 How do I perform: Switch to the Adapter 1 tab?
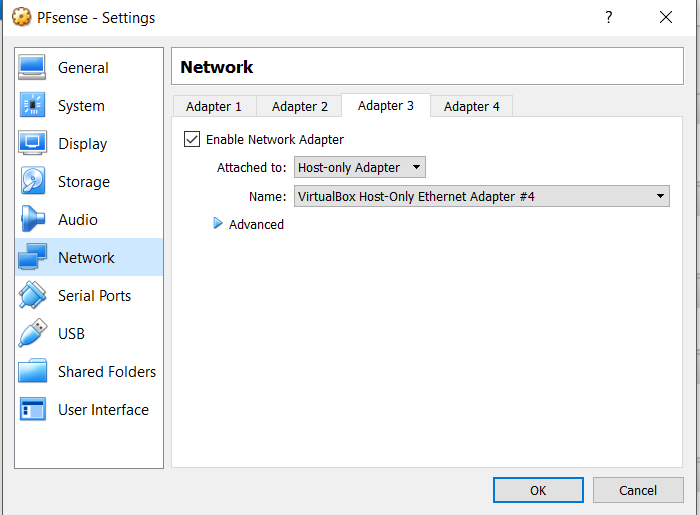(x=214, y=106)
